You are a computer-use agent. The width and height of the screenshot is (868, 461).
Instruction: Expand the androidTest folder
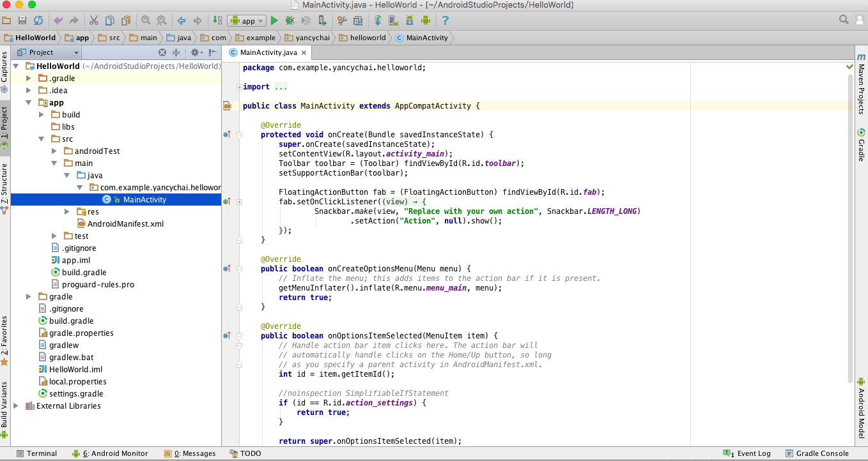[54, 151]
